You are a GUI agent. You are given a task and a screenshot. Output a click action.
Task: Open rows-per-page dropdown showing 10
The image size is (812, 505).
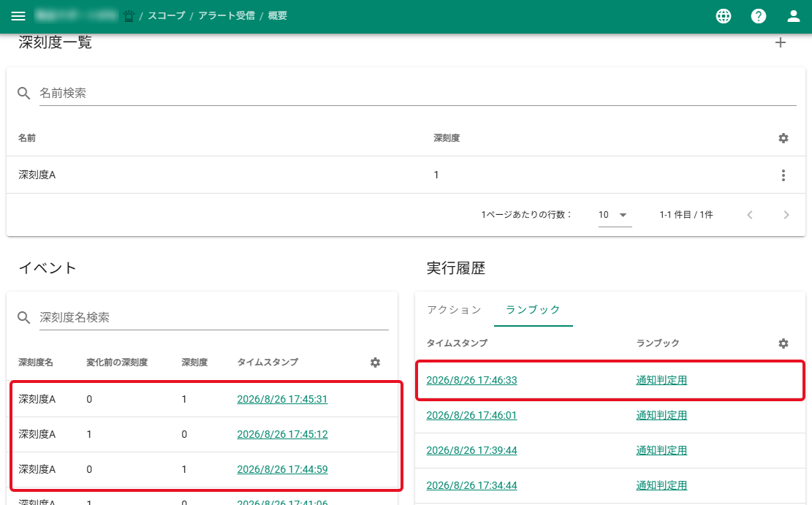point(615,215)
